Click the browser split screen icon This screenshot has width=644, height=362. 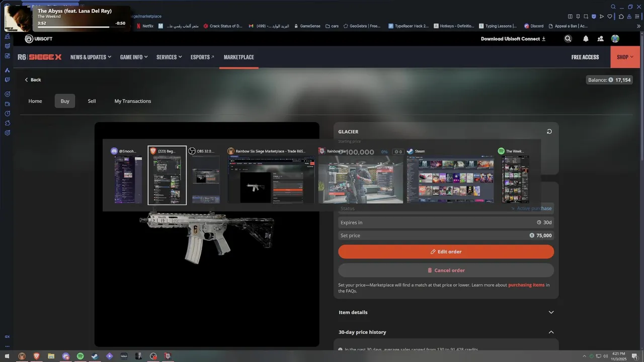click(x=570, y=16)
